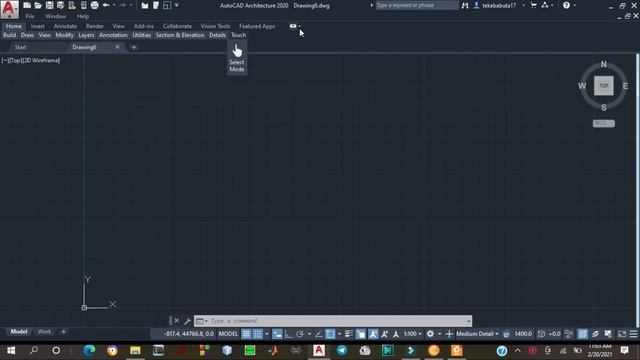Toggle lineweight display icon
640x360 pixels.
click(349, 334)
